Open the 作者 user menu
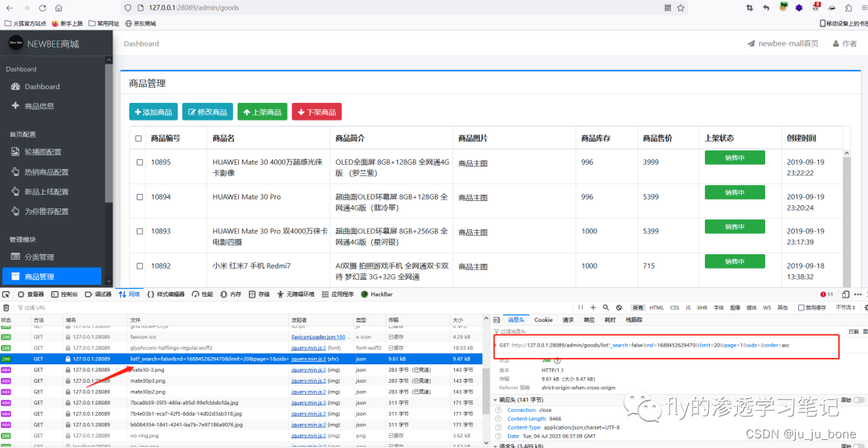Screen dimensions: 868x448 point(845,43)
